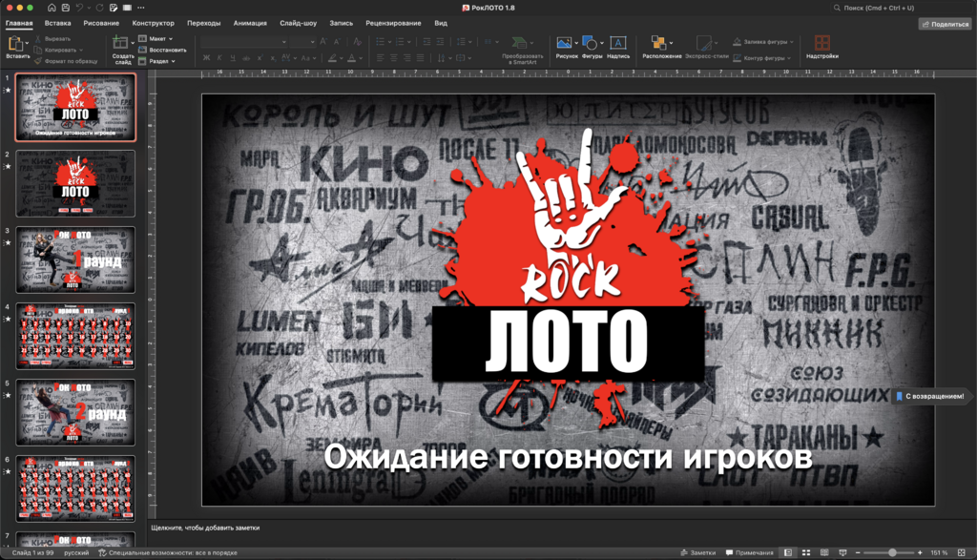Click русский language in status bar

pos(76,552)
